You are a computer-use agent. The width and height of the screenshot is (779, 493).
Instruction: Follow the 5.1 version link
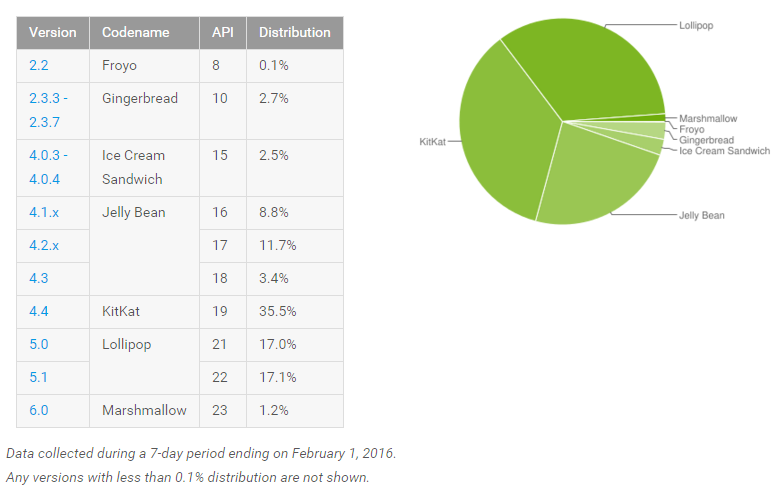38,377
